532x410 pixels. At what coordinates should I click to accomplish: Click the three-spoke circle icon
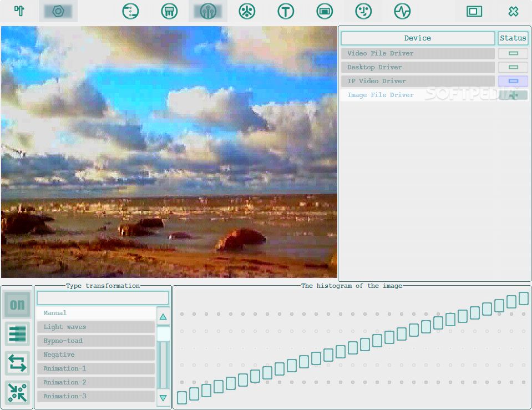pyautogui.click(x=247, y=11)
